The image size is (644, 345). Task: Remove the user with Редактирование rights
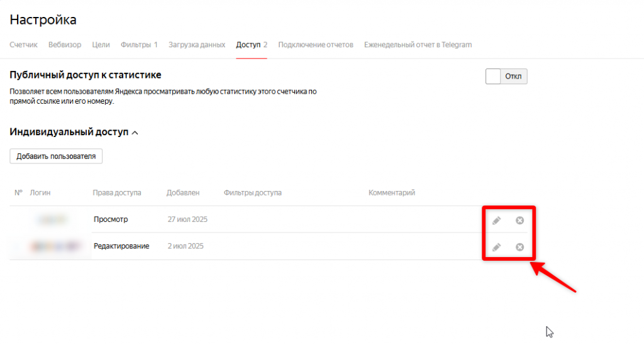tap(519, 247)
